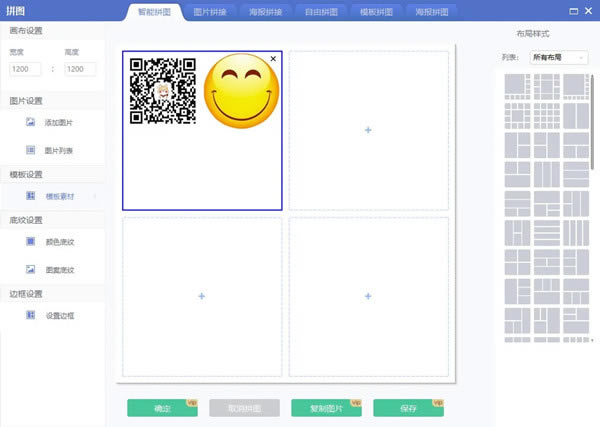600x427 pixels.
Task: Open 图片列表 from the sidebar
Action: pyautogui.click(x=59, y=151)
